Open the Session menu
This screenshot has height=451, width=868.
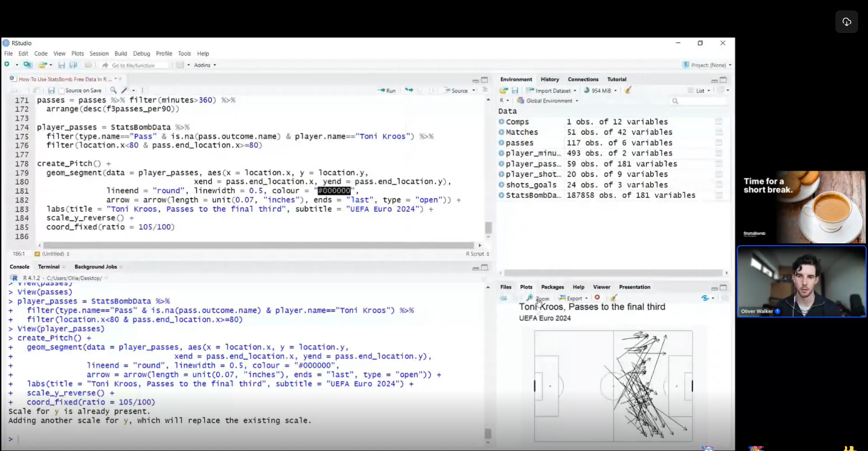click(99, 53)
